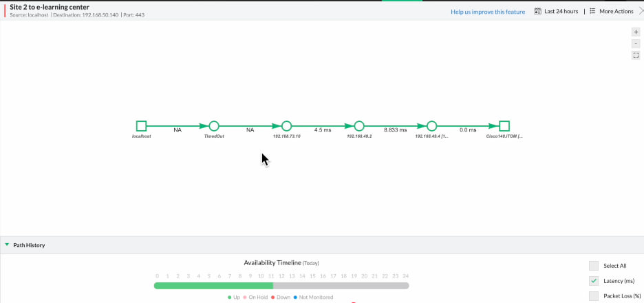Image resolution: width=644 pixels, height=303 pixels.
Task: Enable the Packet Loss (%) checkbox
Action: (x=594, y=296)
